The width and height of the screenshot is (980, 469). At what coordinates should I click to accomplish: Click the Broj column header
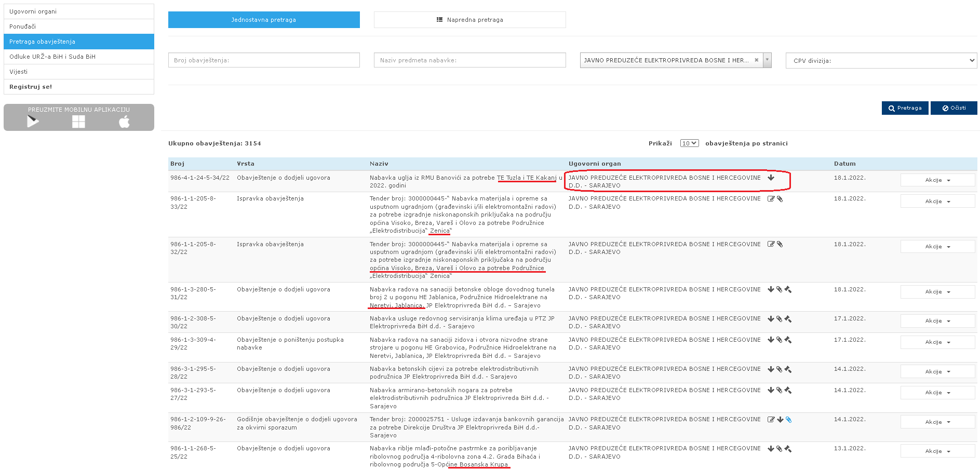pos(177,164)
